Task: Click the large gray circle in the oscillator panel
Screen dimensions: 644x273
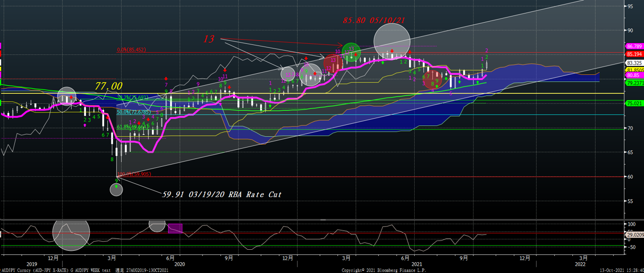Action: click(71, 232)
